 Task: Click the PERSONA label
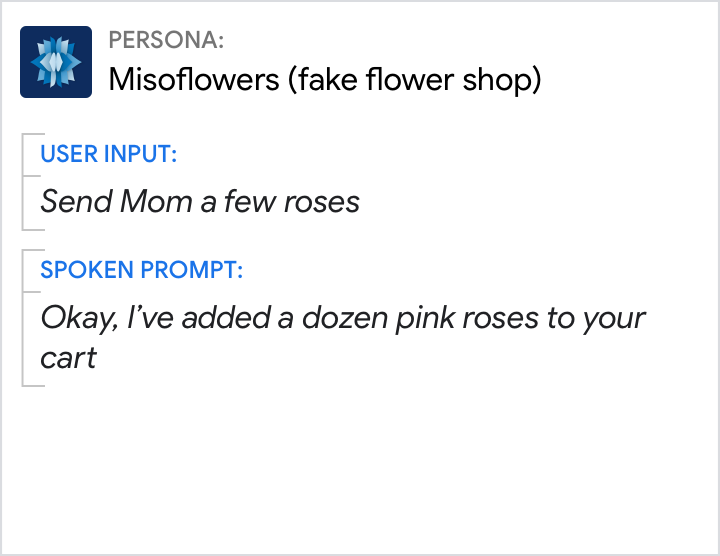(x=166, y=40)
